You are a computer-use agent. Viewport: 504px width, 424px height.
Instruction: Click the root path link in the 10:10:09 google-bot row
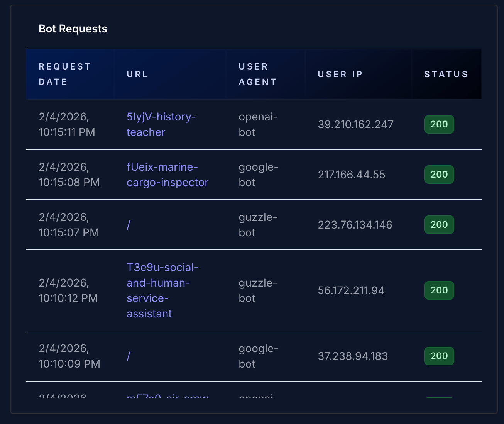[x=128, y=356]
